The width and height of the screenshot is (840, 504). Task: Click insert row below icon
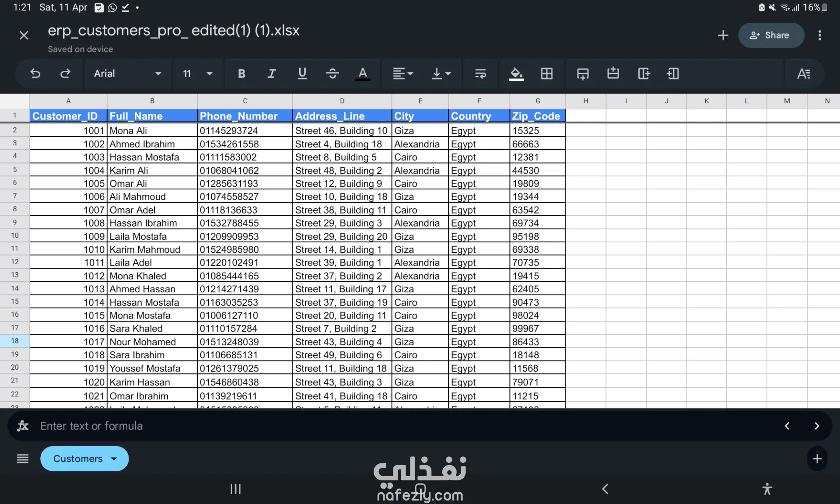(x=582, y=73)
